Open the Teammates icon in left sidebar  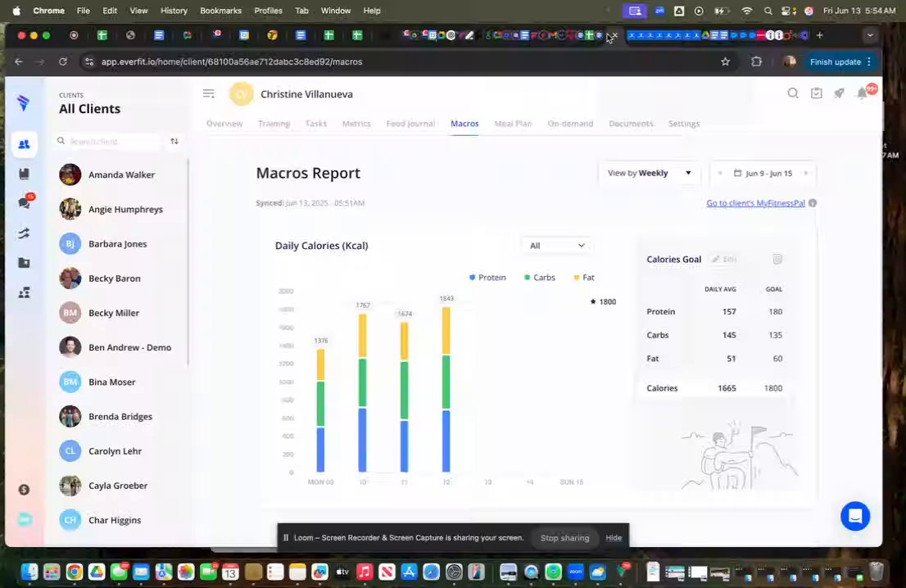pos(24,293)
